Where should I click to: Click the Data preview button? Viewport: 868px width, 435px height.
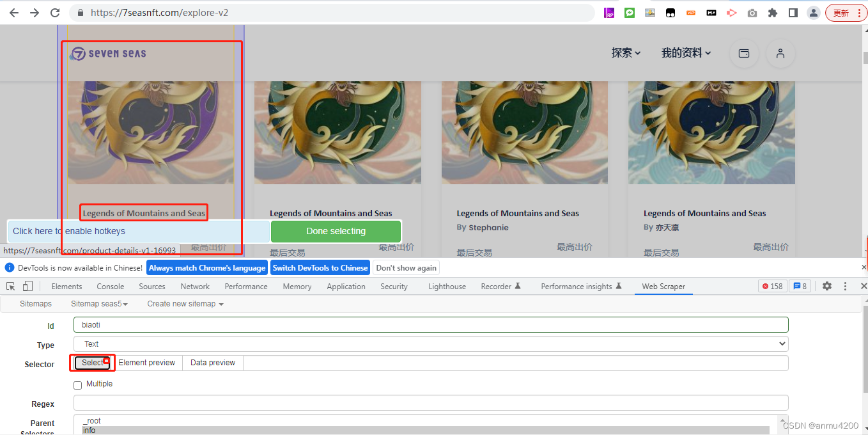click(213, 363)
